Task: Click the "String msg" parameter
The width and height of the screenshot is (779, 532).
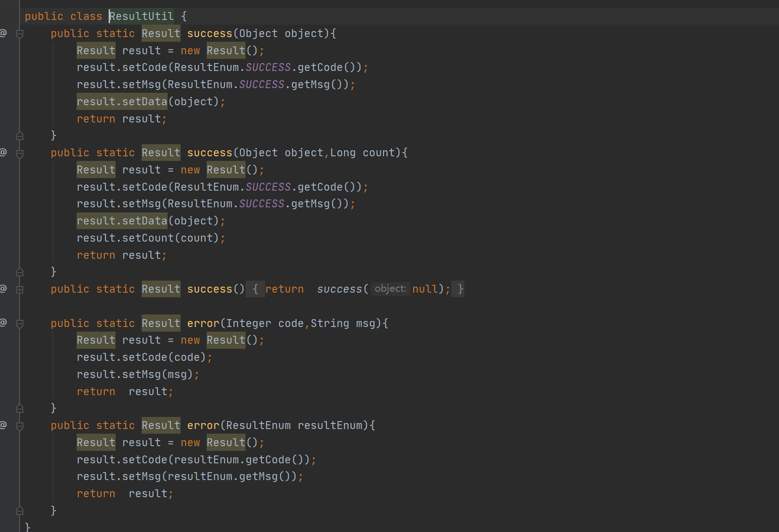Action: [x=343, y=323]
